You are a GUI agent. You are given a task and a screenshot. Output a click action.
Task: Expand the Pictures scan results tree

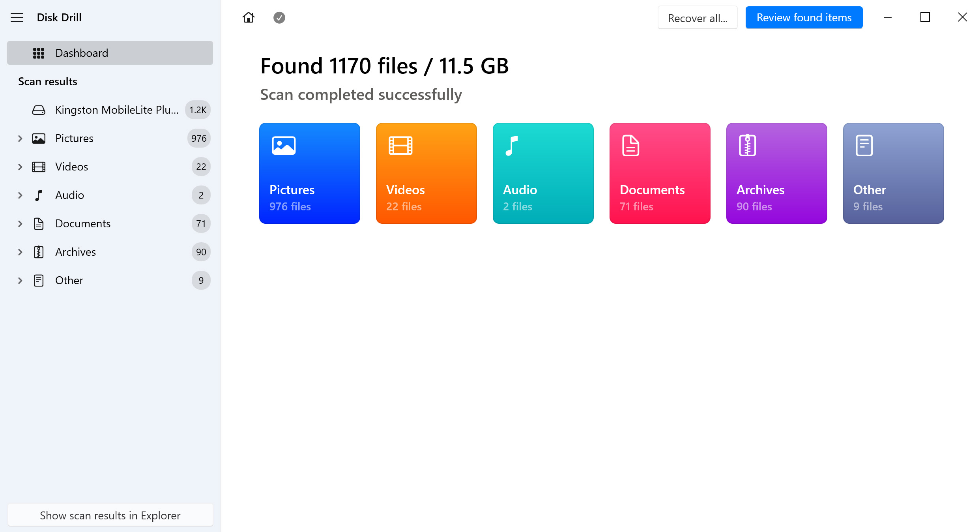[x=19, y=138]
